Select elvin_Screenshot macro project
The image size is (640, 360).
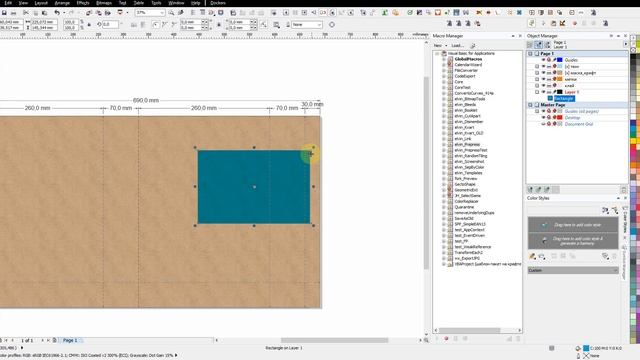pyautogui.click(x=468, y=162)
